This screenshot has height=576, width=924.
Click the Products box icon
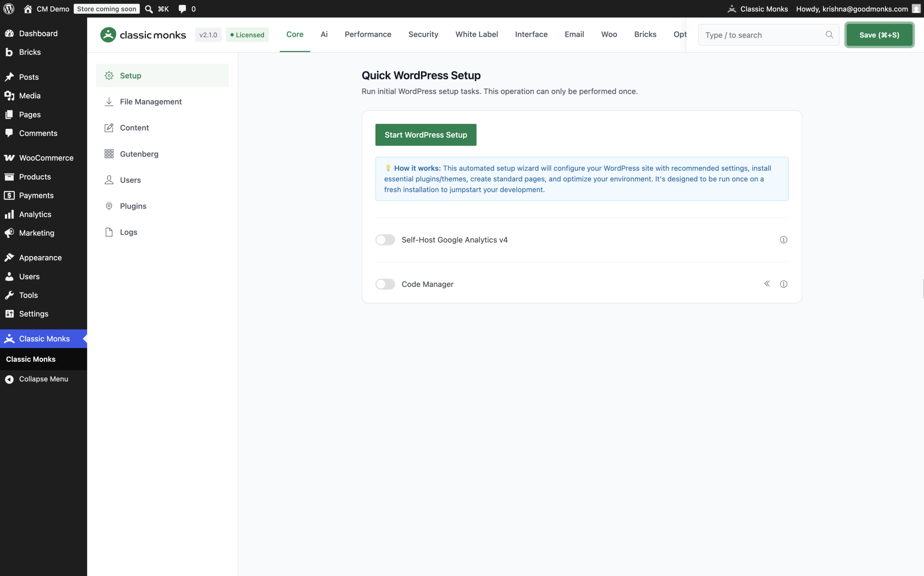pos(9,176)
